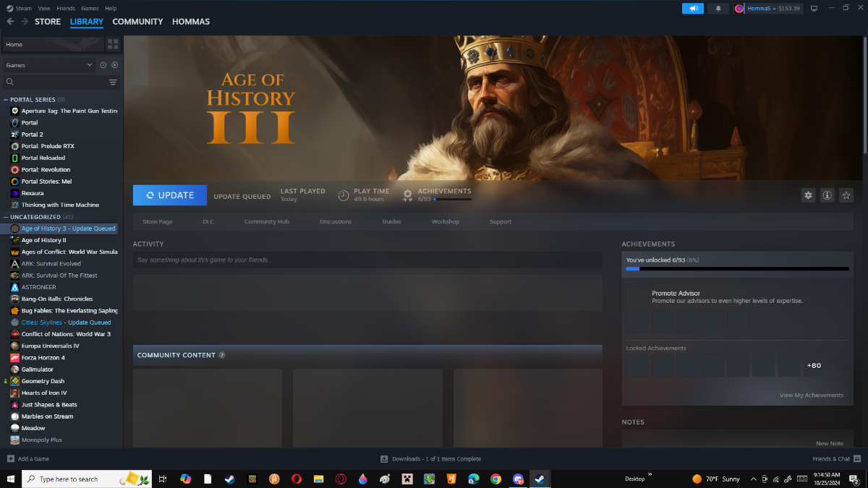The image size is (868, 488).
Task: Click New Note in Notes panel
Action: (830, 443)
